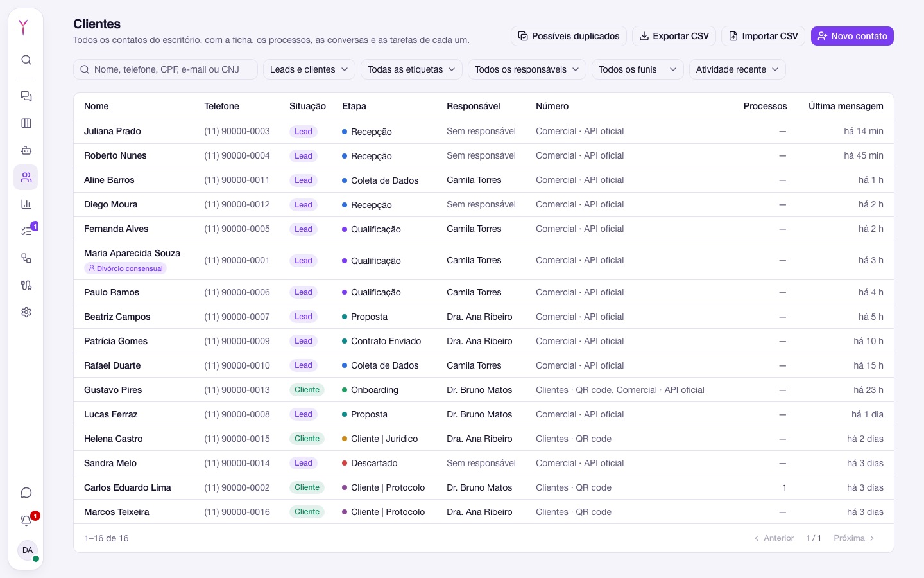Go to Próxima page
Image resolution: width=924 pixels, height=578 pixels.
tap(854, 538)
